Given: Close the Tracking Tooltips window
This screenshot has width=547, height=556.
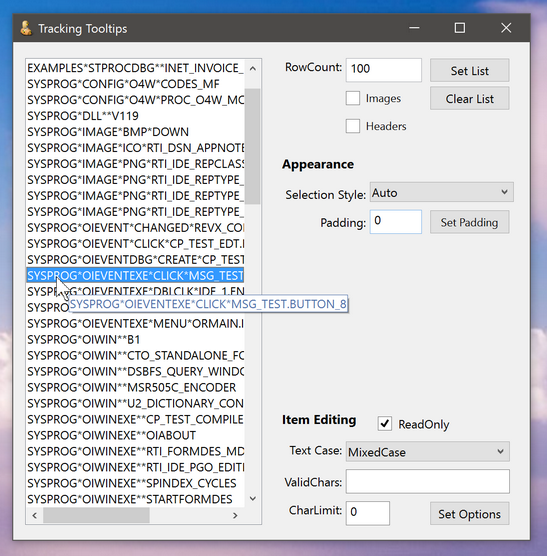Looking at the screenshot, I should click(x=506, y=28).
